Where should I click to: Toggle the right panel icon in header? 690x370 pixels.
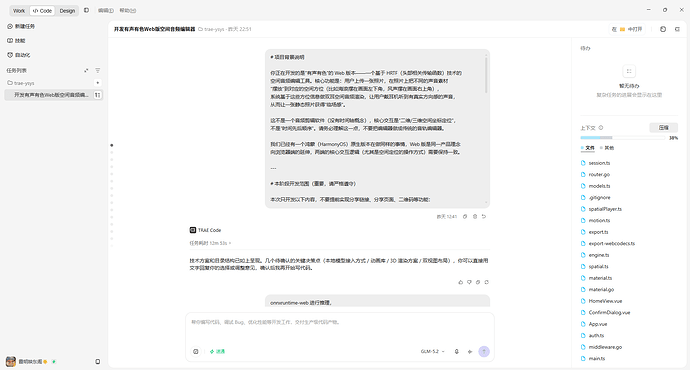677,29
